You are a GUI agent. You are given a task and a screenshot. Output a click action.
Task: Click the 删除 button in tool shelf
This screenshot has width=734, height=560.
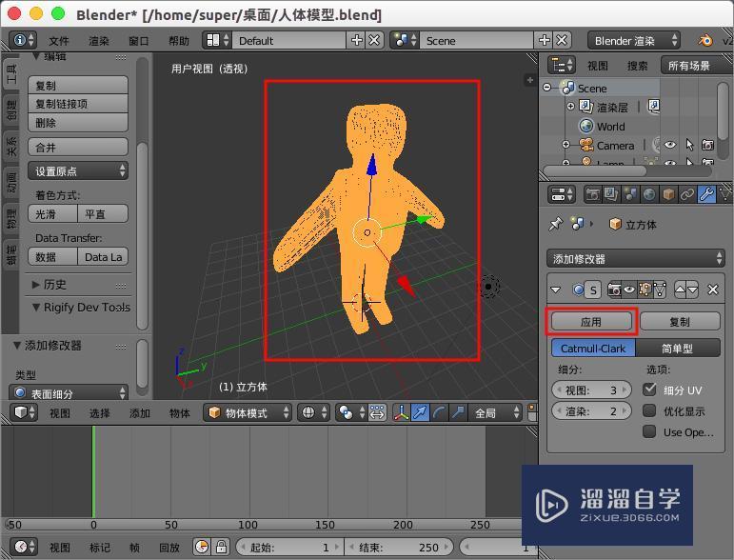[x=78, y=123]
